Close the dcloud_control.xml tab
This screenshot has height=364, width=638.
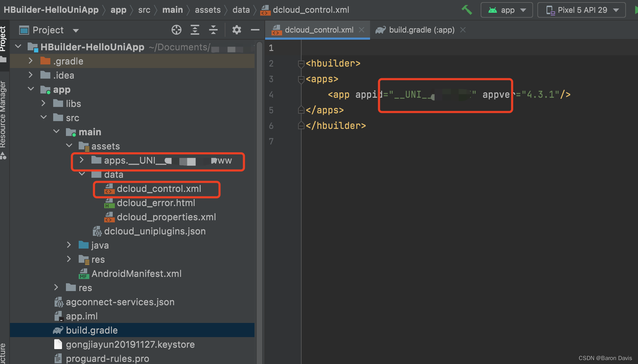[x=362, y=30]
